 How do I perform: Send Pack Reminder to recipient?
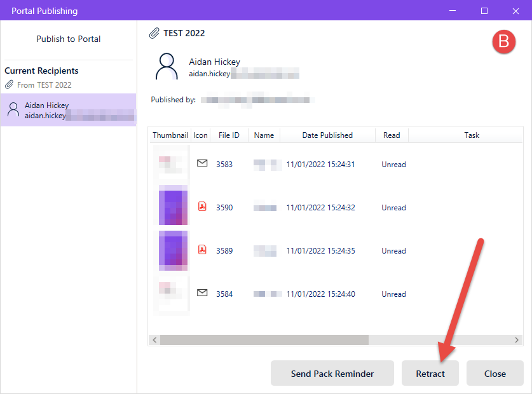pos(332,373)
